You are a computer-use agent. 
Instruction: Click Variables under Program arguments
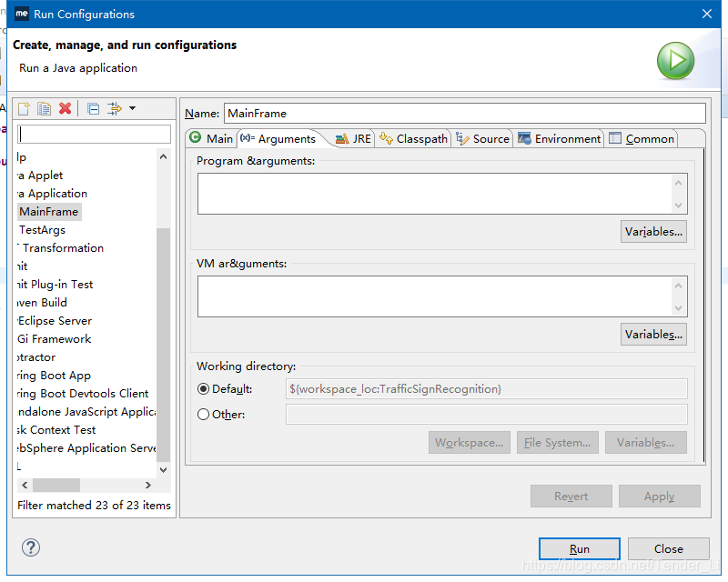(x=653, y=231)
